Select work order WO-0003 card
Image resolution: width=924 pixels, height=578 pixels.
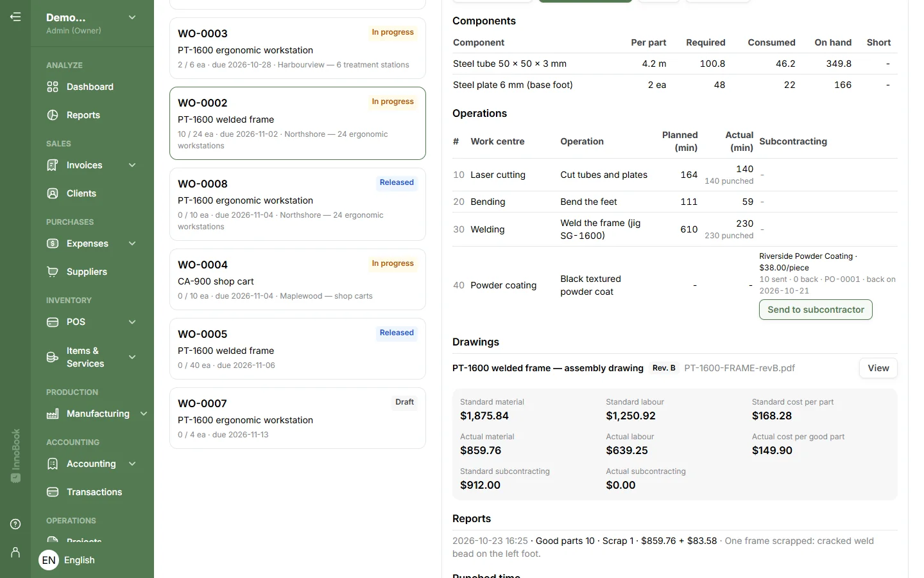pos(298,48)
